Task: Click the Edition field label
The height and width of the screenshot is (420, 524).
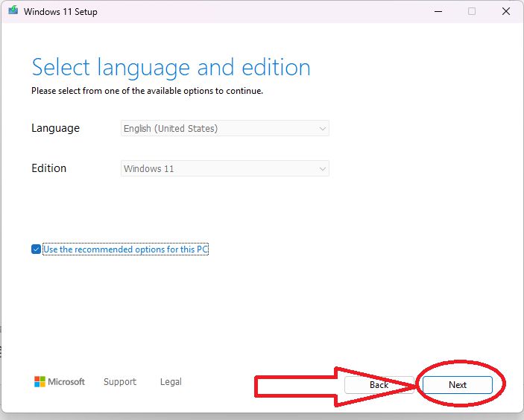Action: tap(48, 168)
